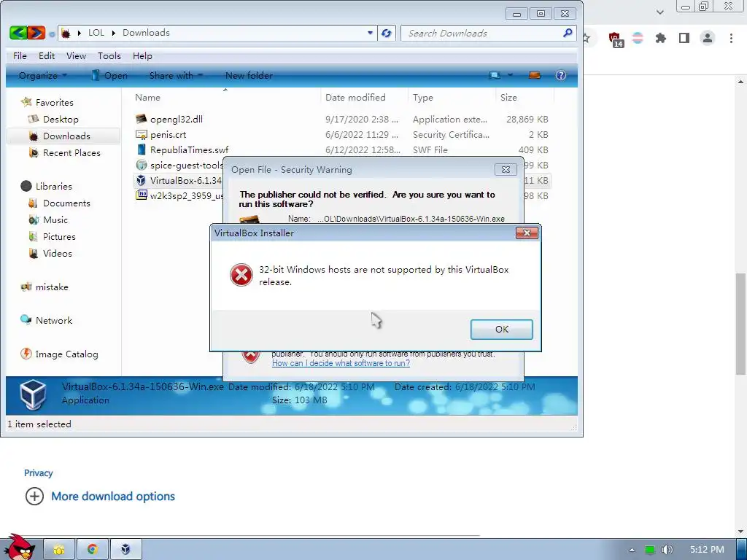Open the file explorer taskbar button
This screenshot has width=747, height=560.
[x=59, y=550]
